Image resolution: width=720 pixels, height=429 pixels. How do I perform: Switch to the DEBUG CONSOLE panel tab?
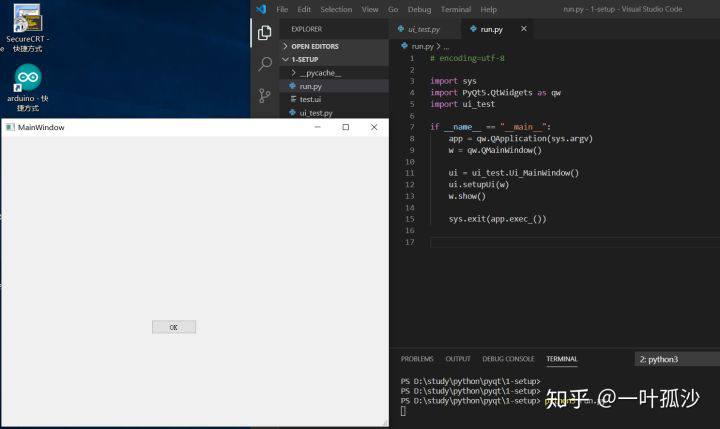click(508, 359)
